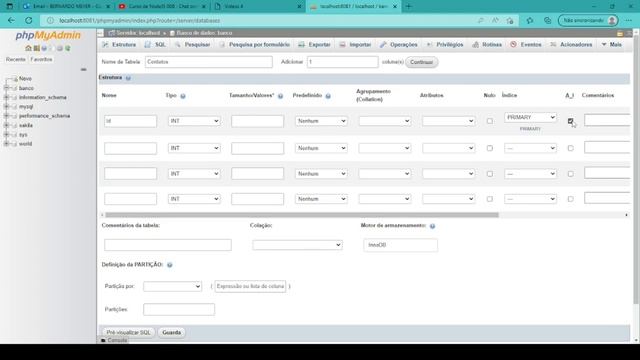
Task: Click the phpMyAdmin logo
Action: tap(48, 36)
